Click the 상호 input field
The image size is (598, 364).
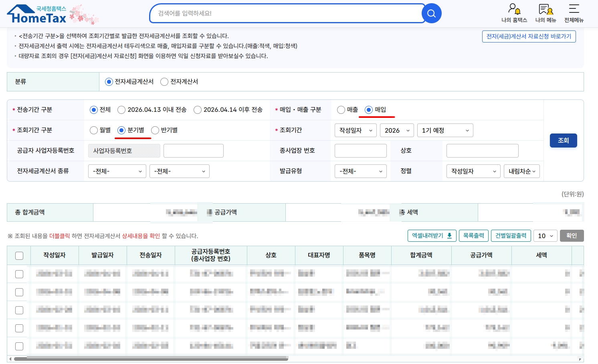(483, 151)
